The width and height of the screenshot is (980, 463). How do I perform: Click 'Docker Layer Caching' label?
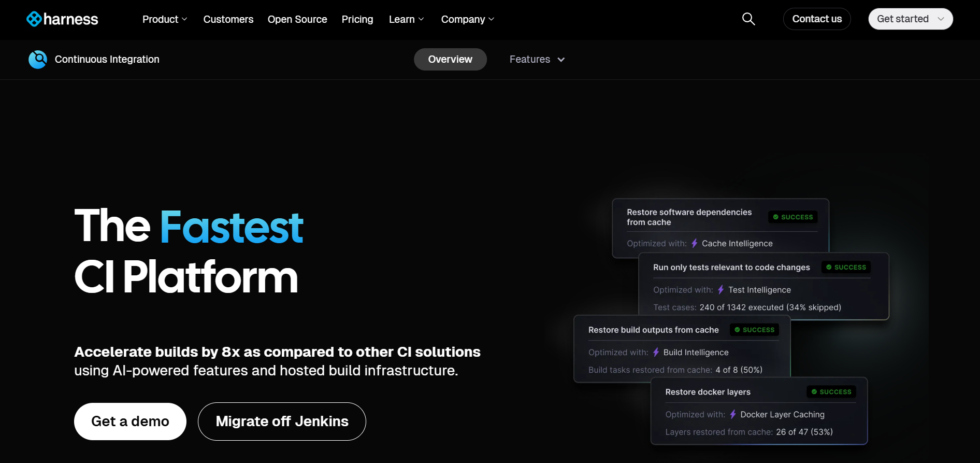pyautogui.click(x=782, y=415)
